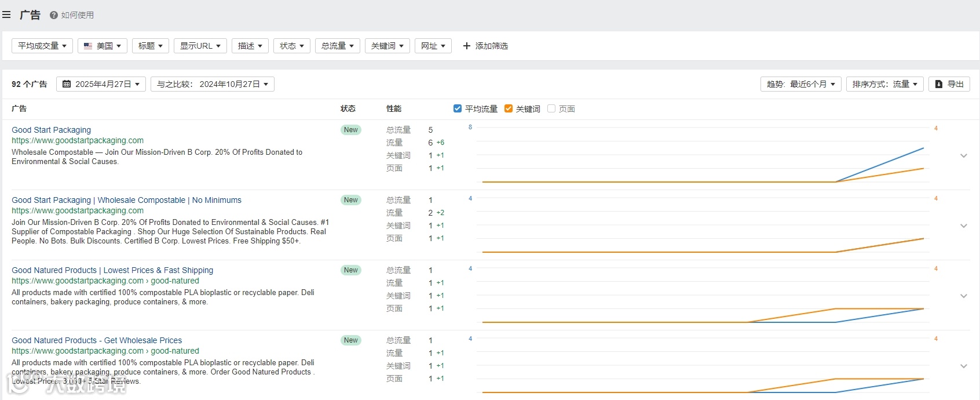The height and width of the screenshot is (400, 980).
Task: Open the 总流量 filter menu
Action: point(337,46)
